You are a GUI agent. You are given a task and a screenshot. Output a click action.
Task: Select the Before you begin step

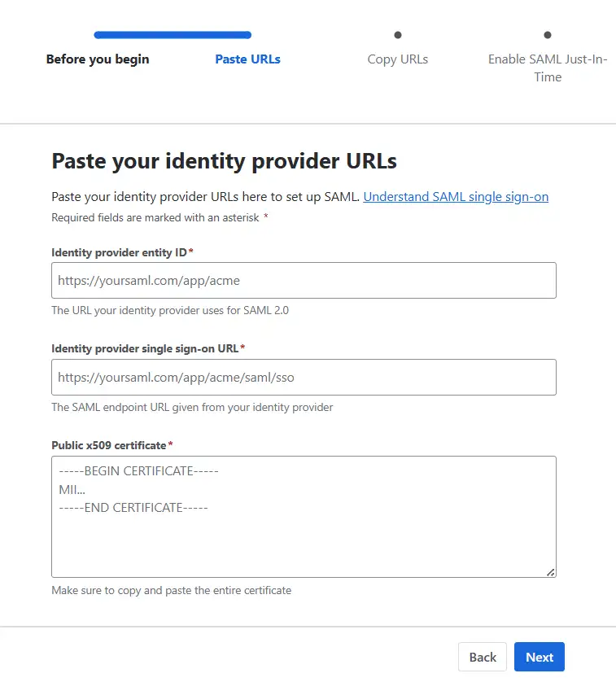[98, 59]
